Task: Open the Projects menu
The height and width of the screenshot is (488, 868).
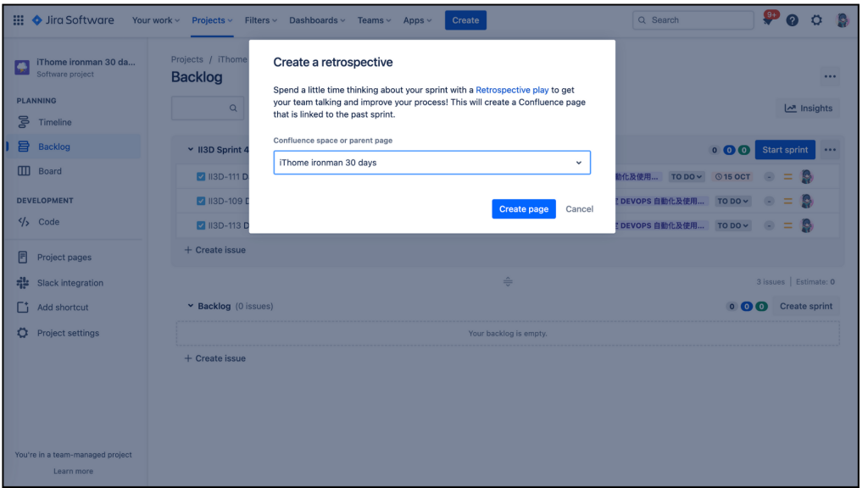Action: (x=212, y=20)
